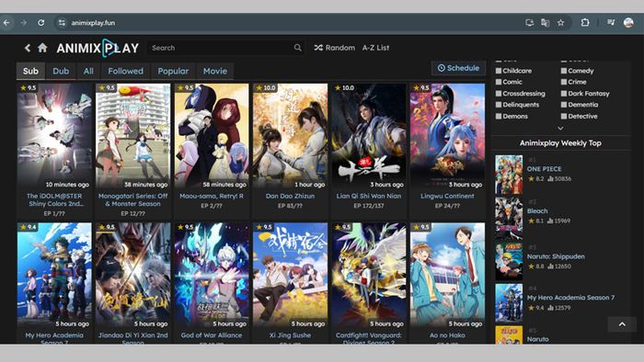Go back with the browser back arrow
This screenshot has height=362, width=644.
6,23
